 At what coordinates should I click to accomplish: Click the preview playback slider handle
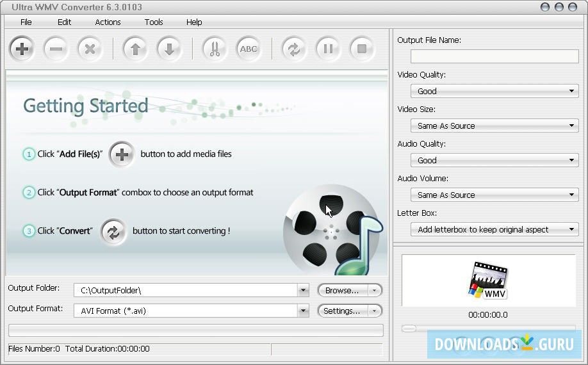pyautogui.click(x=409, y=328)
